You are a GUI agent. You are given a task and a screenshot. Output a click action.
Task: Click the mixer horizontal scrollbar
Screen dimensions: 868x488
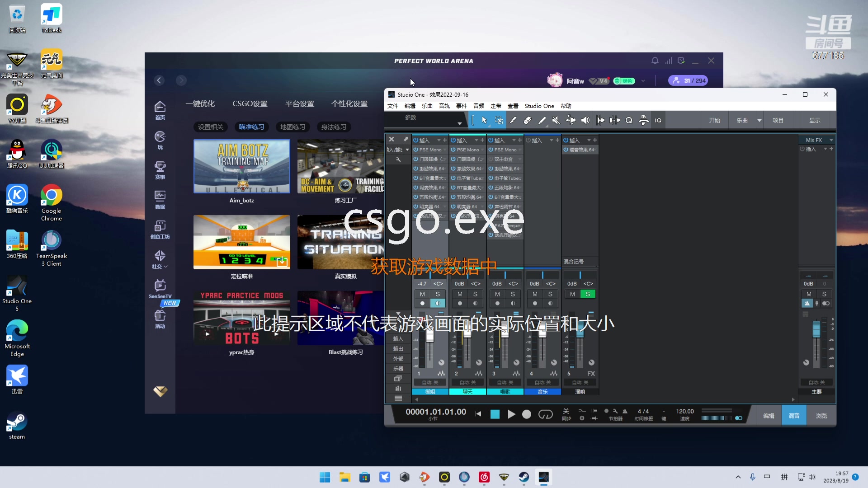[604, 399]
